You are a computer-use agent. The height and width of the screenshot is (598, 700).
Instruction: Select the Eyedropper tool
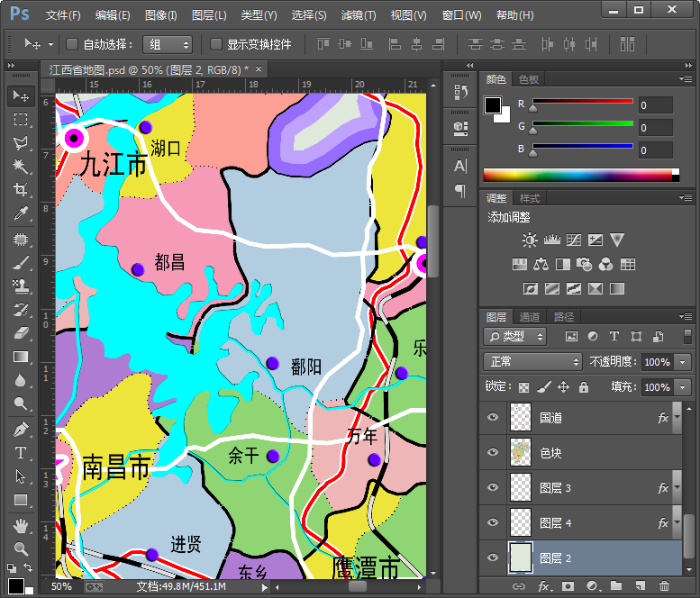(20, 213)
